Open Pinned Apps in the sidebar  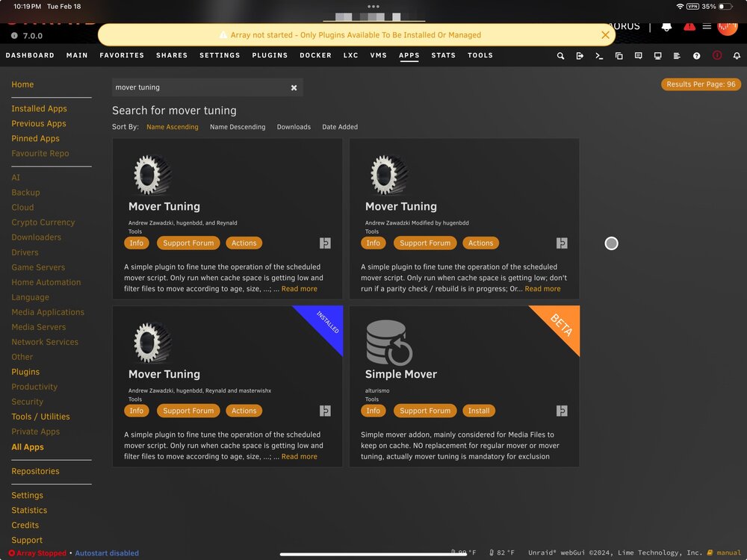pyautogui.click(x=35, y=139)
